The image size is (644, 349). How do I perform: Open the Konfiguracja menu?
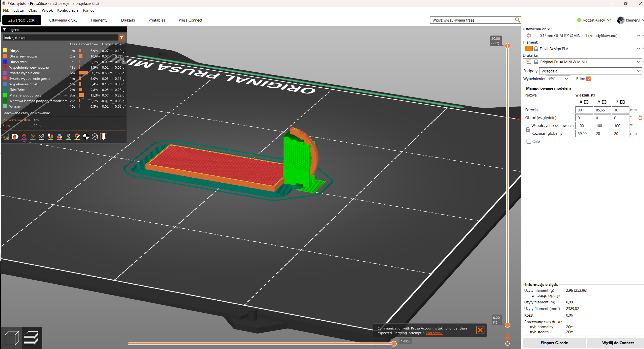(x=68, y=10)
